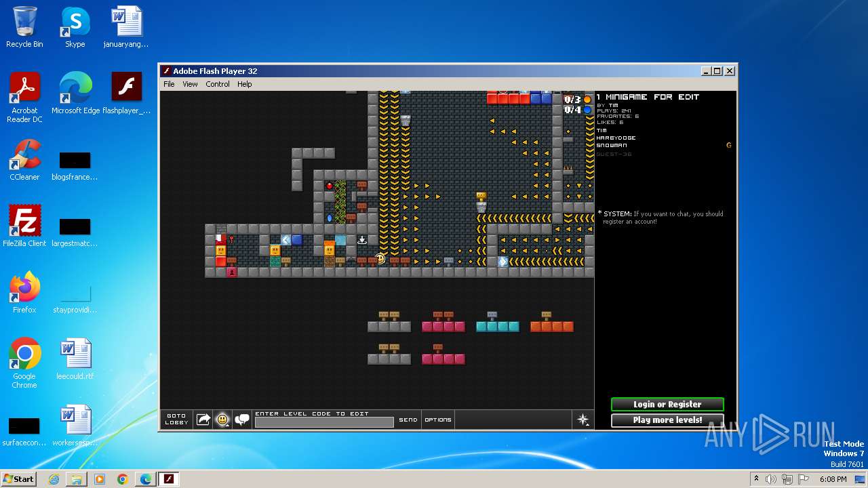Open januaryang Word document on desktop
Image resolution: width=868 pixels, height=488 pixels.
126,27
